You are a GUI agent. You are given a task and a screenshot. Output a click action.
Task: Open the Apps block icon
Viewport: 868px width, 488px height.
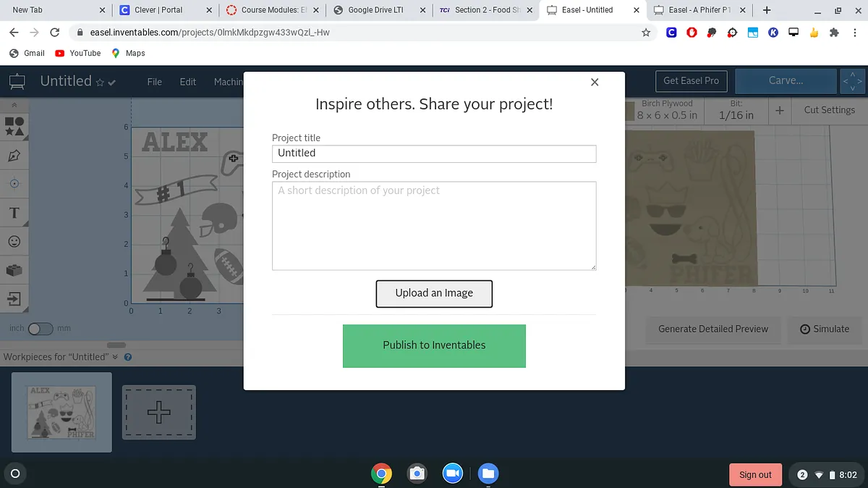coord(14,270)
